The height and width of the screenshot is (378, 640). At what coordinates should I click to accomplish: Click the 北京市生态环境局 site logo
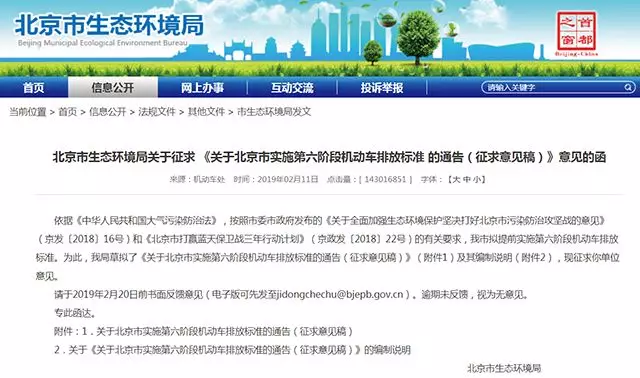(109, 29)
